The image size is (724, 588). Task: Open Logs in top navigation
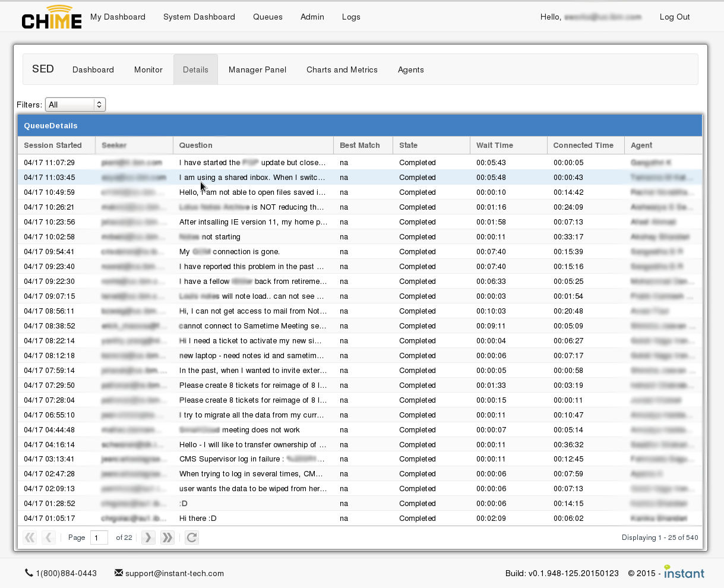tap(351, 17)
